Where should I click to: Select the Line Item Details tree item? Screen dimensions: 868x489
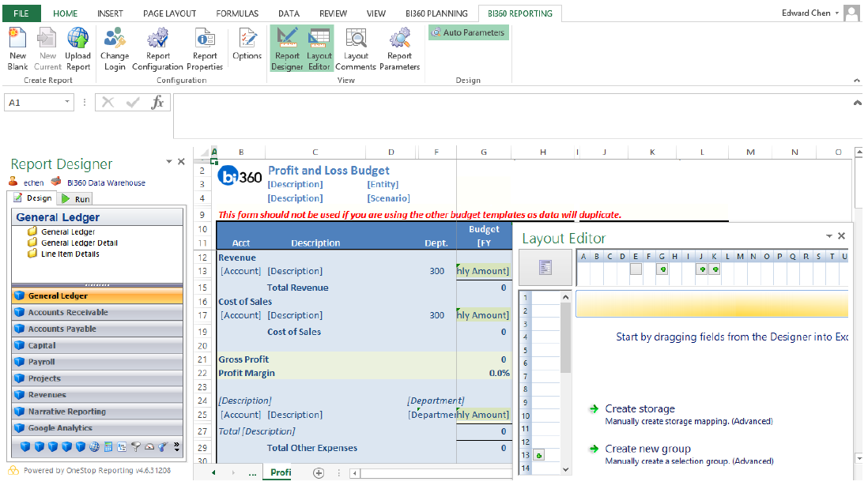tap(70, 254)
